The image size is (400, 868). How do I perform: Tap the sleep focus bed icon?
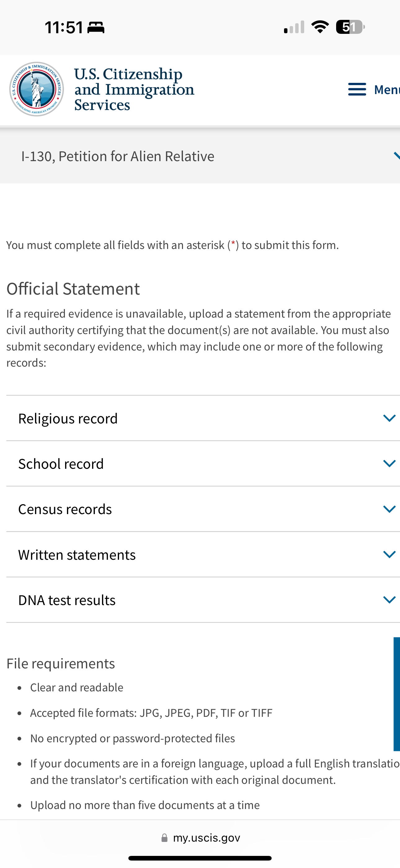click(x=96, y=27)
